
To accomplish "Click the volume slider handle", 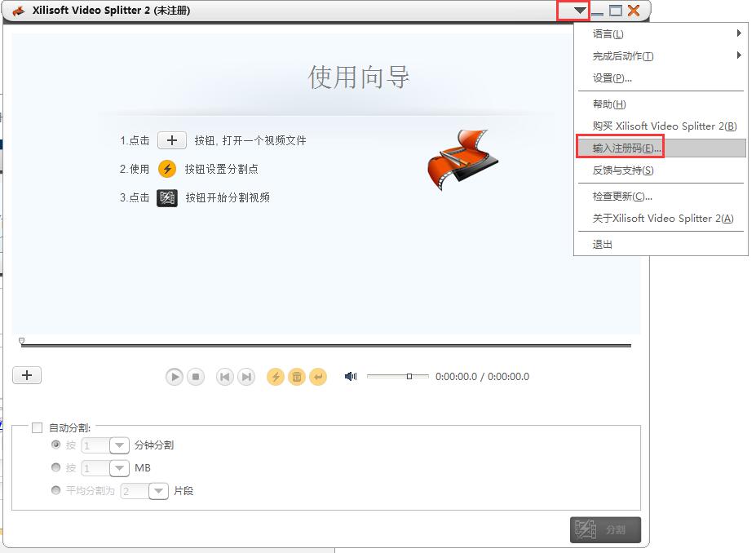I will [409, 376].
